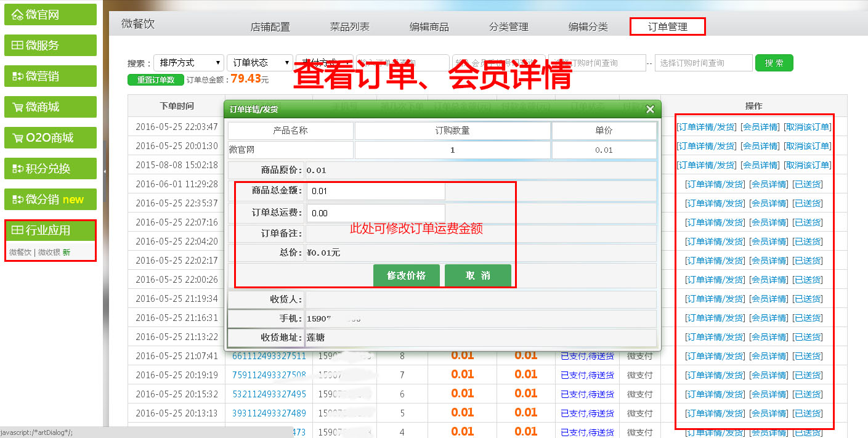Click the 取消 button in dialog

pos(478,275)
